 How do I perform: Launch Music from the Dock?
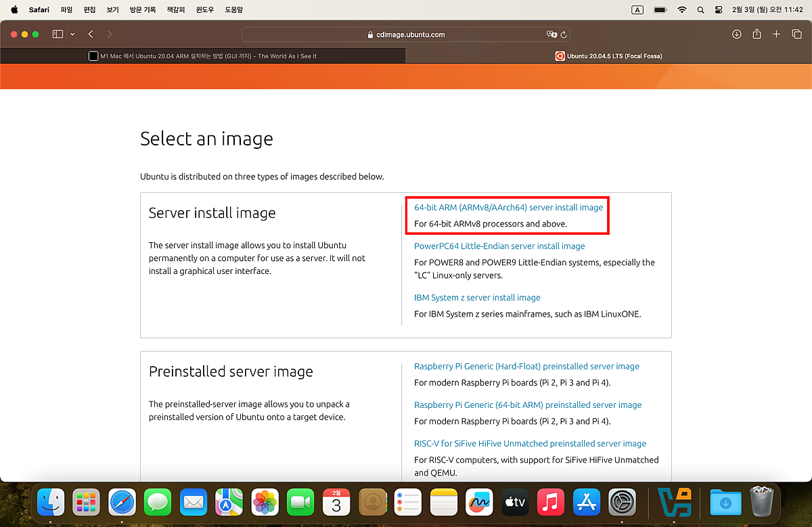tap(550, 502)
